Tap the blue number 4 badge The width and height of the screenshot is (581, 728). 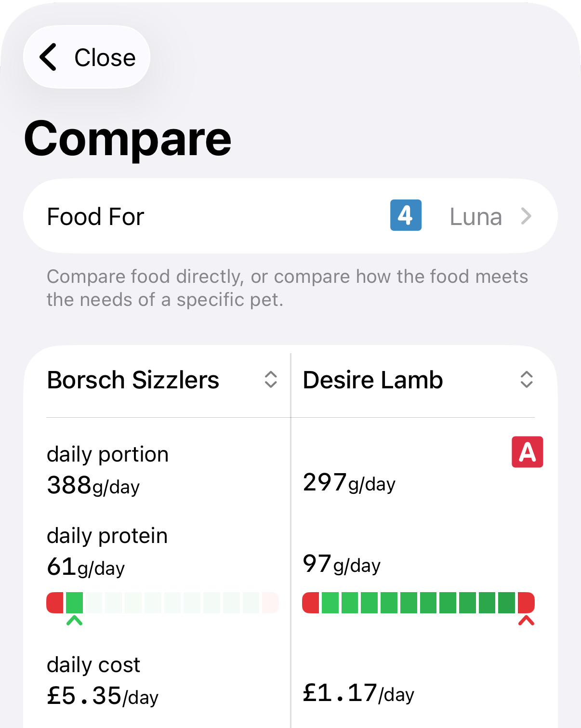(x=406, y=215)
